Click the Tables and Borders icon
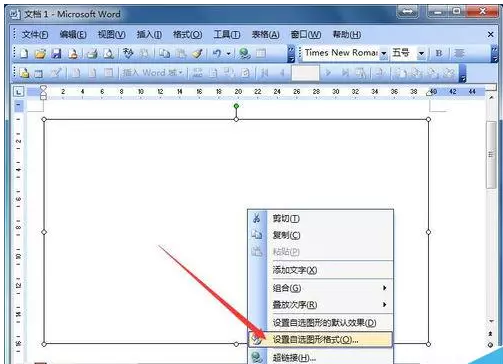This screenshot has height=364, width=503. point(261,53)
